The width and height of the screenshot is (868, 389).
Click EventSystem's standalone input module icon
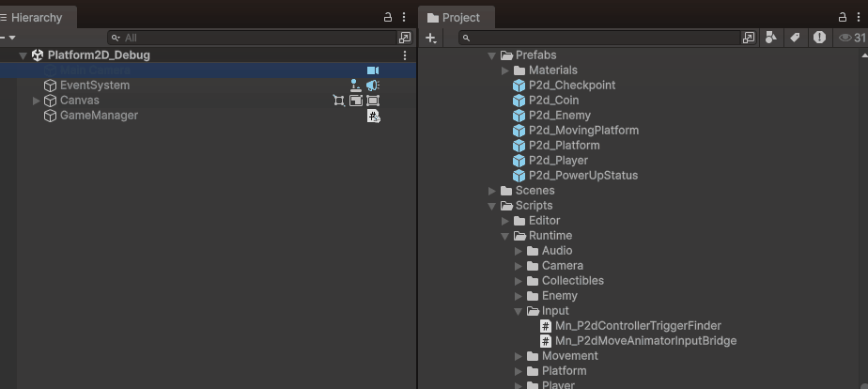pos(356,86)
